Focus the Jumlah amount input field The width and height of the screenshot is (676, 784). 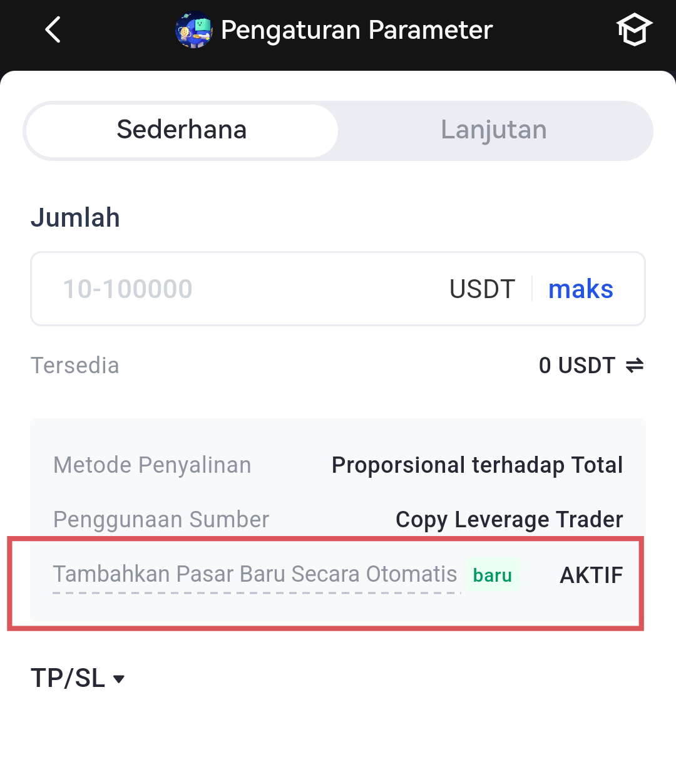238,289
